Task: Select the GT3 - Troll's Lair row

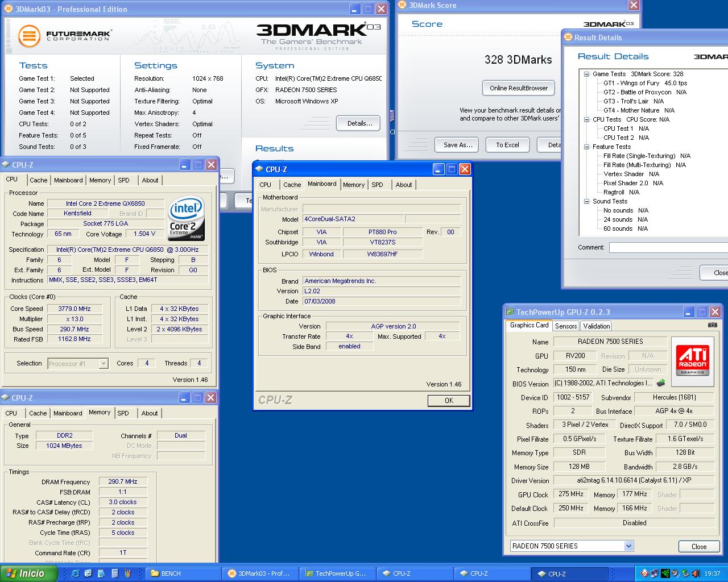Action: pyautogui.click(x=633, y=101)
